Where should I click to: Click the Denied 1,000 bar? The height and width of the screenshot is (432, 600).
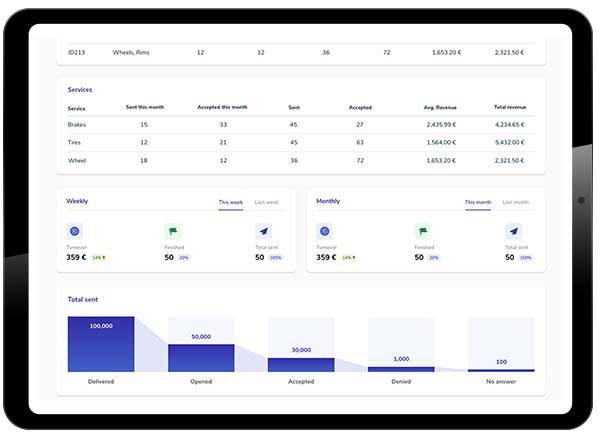[401, 369]
